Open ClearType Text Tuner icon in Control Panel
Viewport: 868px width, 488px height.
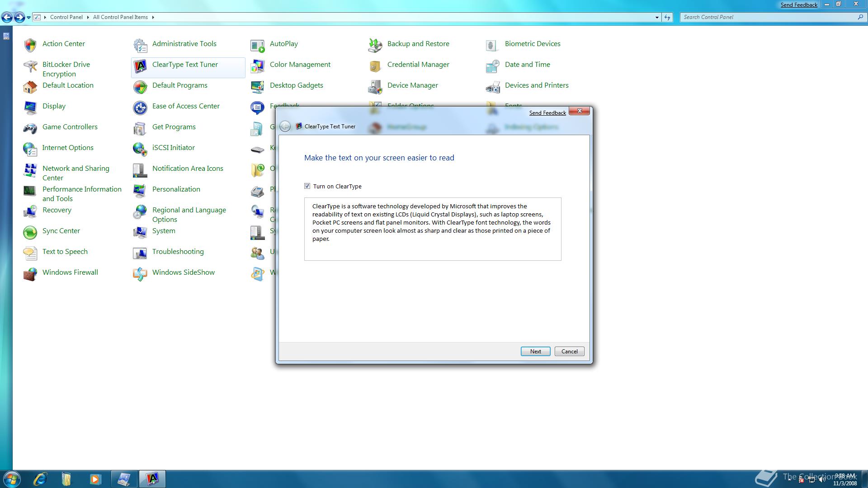point(140,66)
